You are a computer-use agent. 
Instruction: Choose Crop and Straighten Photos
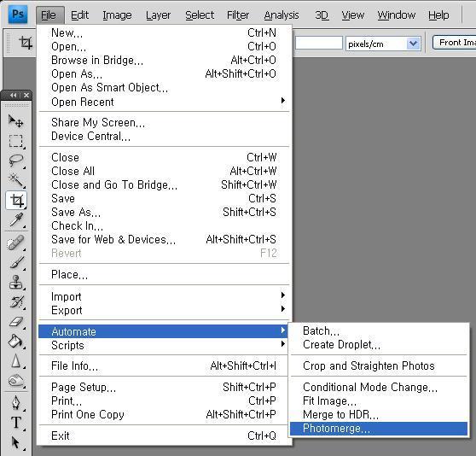coord(379,365)
